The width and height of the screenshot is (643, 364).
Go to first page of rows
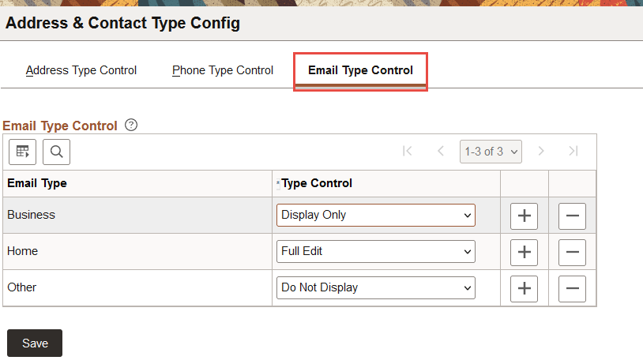pos(408,151)
